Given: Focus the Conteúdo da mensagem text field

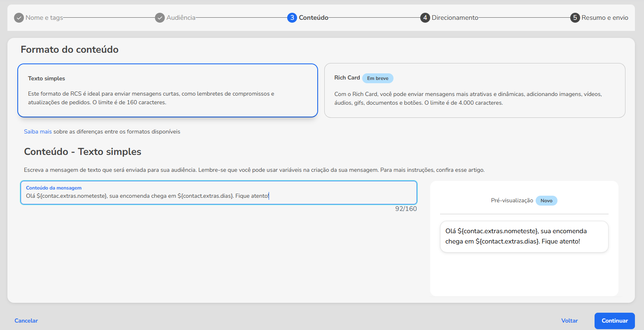Looking at the screenshot, I should [219, 192].
